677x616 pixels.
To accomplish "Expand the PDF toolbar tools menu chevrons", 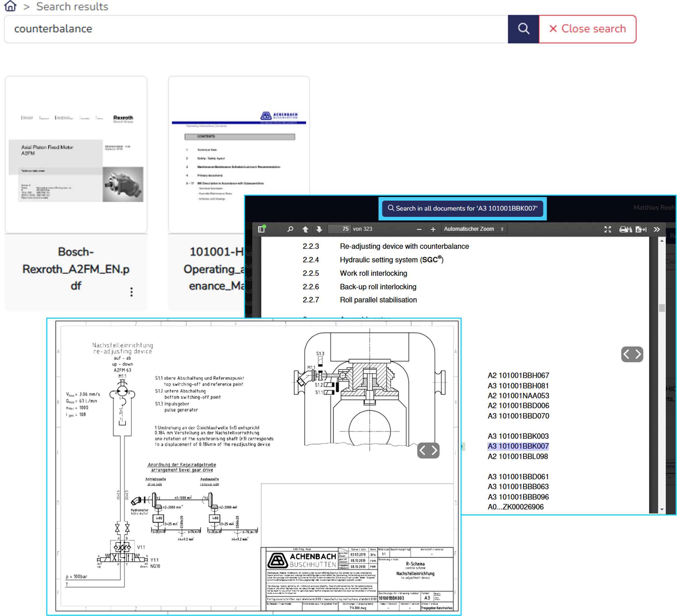I will pos(657,229).
